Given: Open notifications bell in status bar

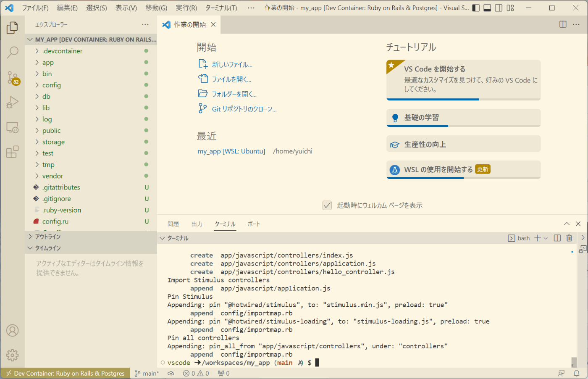Looking at the screenshot, I should pos(577,373).
